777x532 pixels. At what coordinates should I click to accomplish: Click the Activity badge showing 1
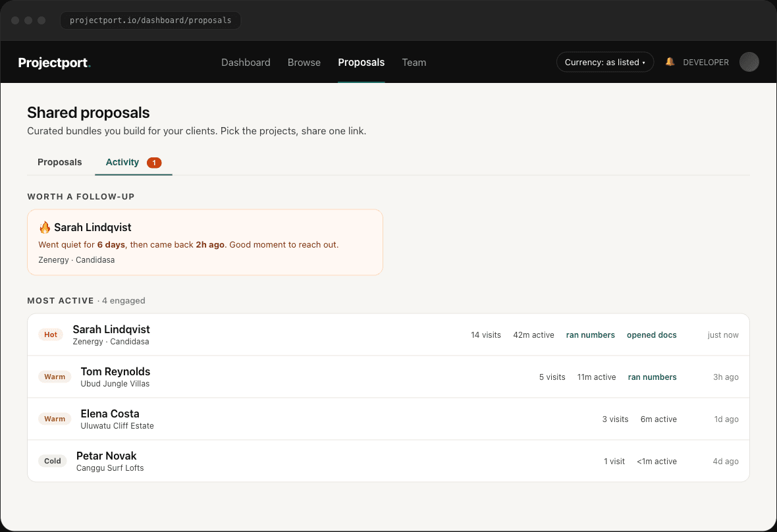[x=154, y=163]
